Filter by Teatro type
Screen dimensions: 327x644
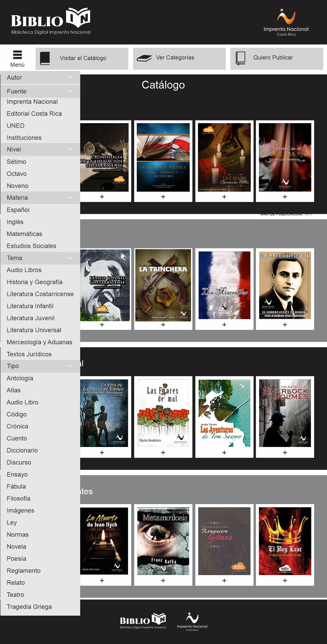click(x=15, y=595)
